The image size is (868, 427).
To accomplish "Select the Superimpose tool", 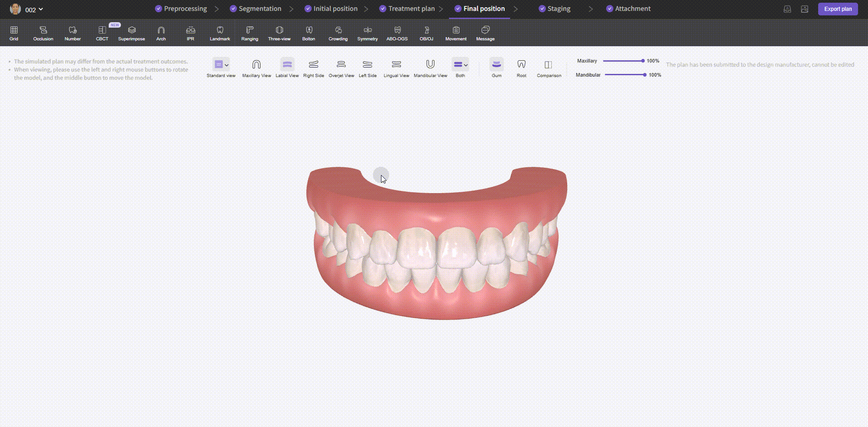I will tap(131, 33).
